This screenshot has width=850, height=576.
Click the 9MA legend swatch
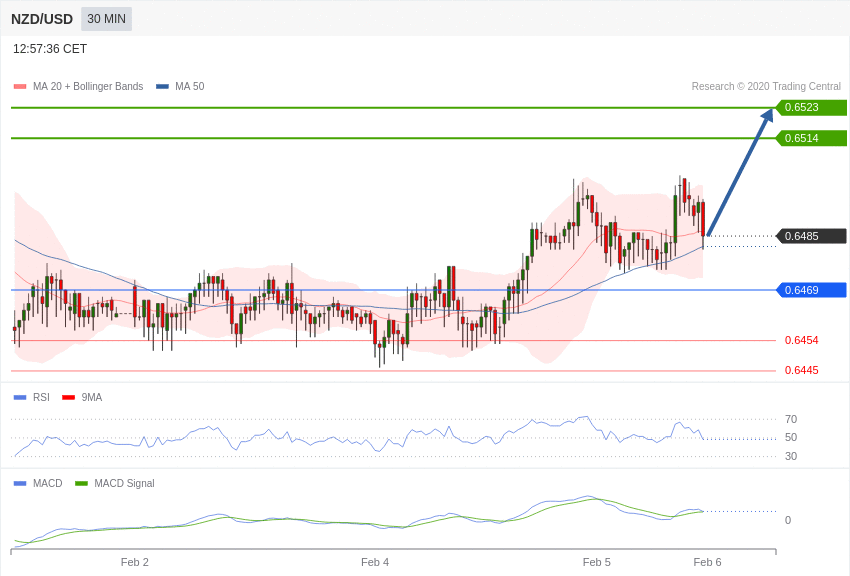(x=69, y=398)
